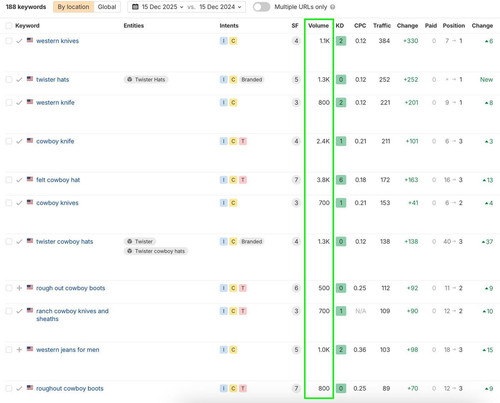Select the By location tab
The height and width of the screenshot is (403, 500).
(73, 7)
